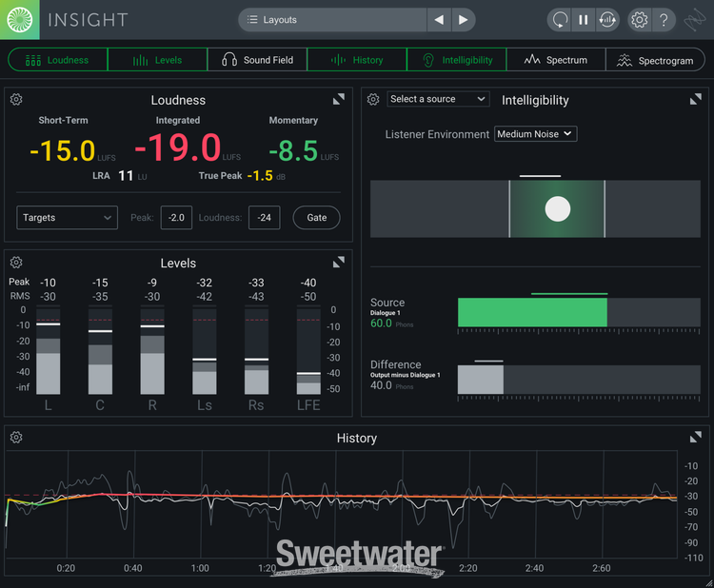Open help with the question mark icon
The image size is (714, 588).
point(664,20)
